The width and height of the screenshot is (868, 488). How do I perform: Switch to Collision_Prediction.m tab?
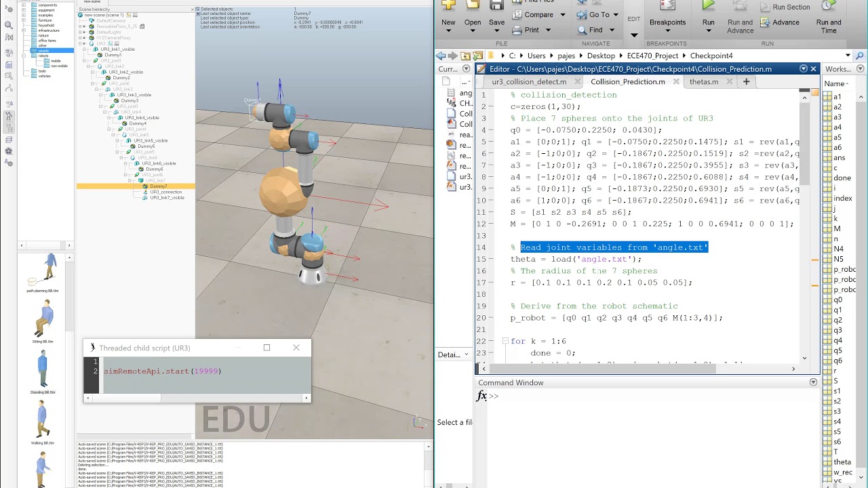tap(628, 82)
